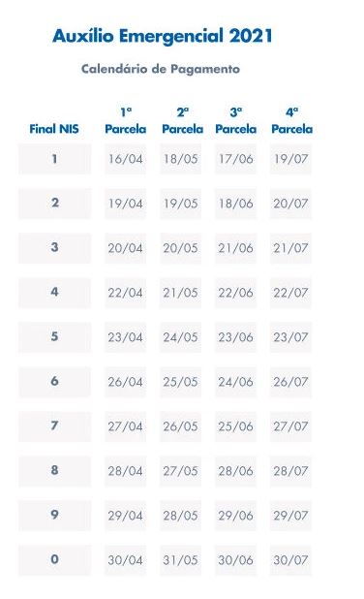
Task: Select the Calendário de Pagamento subtitle
Action: pyautogui.click(x=161, y=69)
